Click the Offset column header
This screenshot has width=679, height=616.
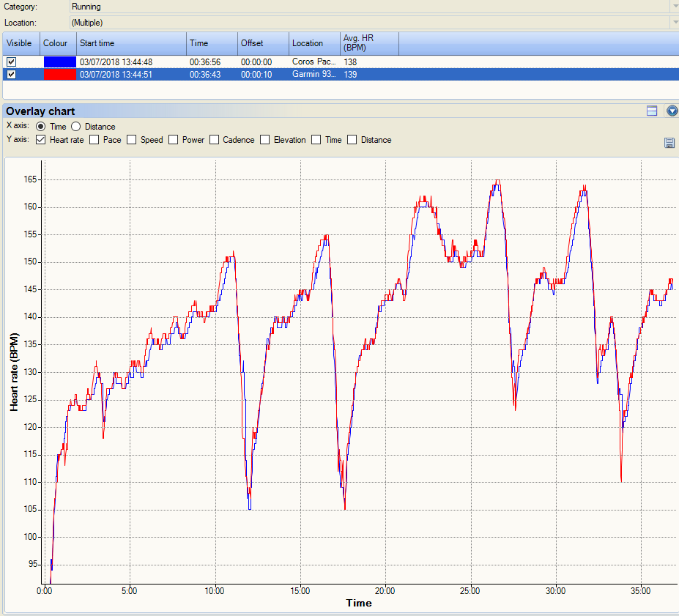click(x=263, y=43)
